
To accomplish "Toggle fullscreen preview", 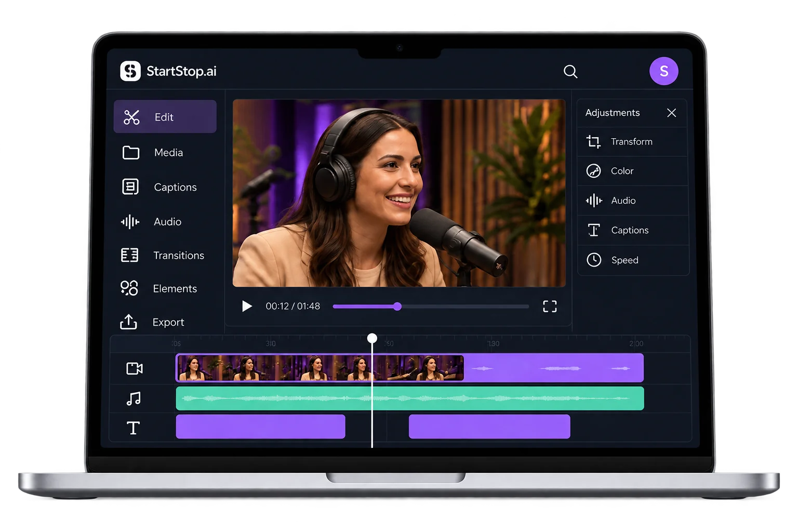I will click(x=550, y=307).
